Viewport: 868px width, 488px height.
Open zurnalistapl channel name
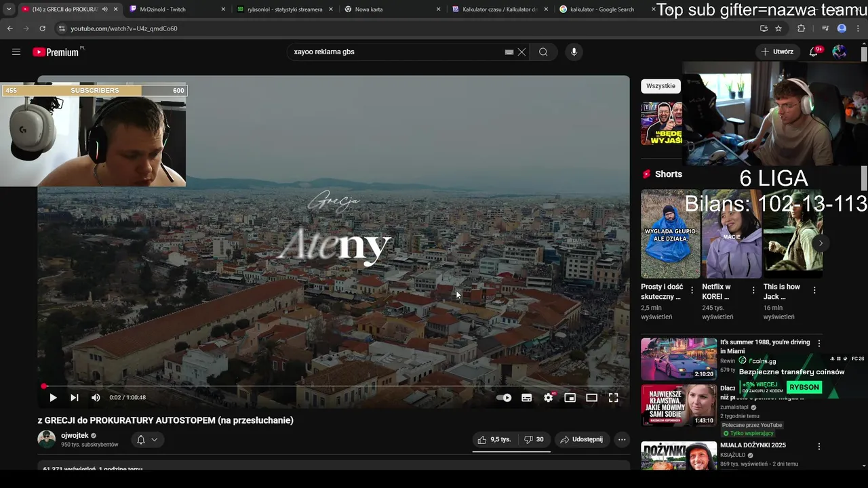click(x=734, y=407)
